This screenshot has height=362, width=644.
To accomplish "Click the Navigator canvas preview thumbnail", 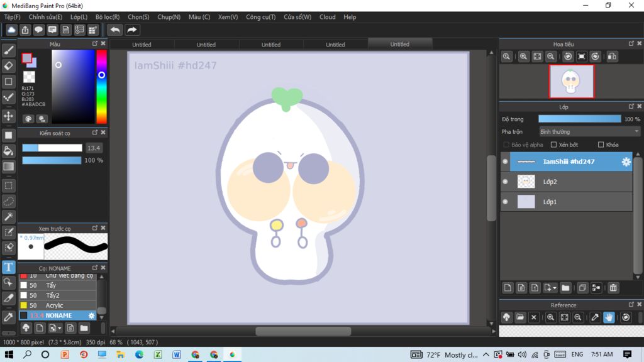I will [571, 81].
